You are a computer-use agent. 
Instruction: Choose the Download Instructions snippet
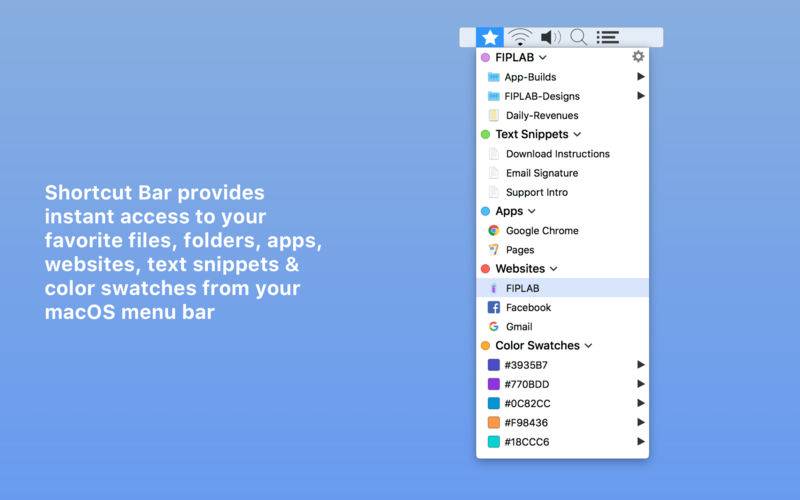point(562,154)
